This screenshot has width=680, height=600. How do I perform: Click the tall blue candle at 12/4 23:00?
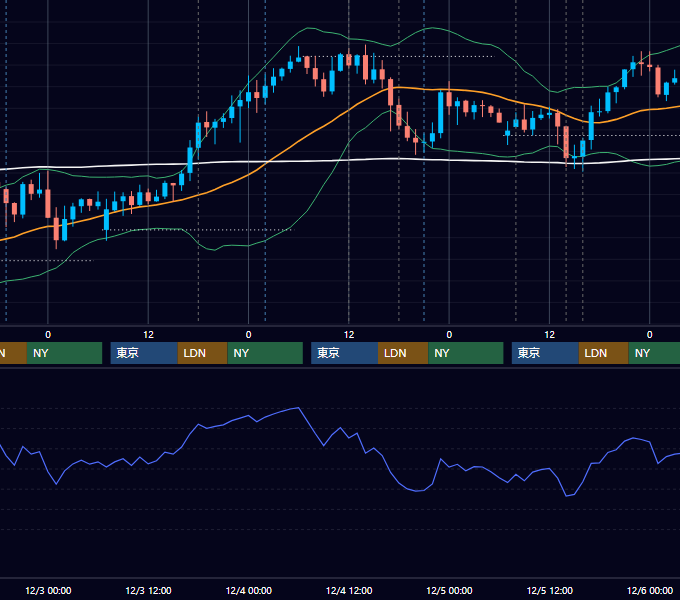441,113
